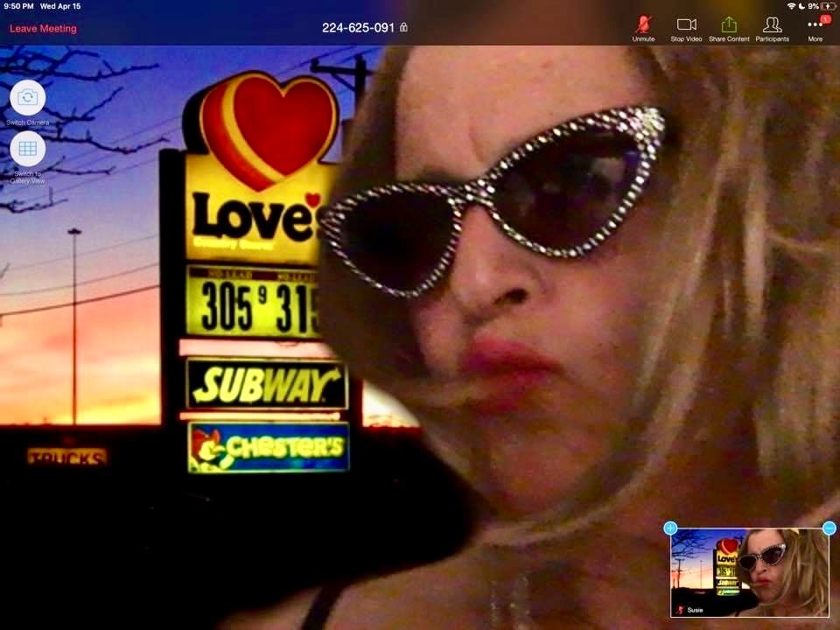Open the Participants panel
Image resolution: width=840 pixels, height=630 pixels.
pos(772,29)
